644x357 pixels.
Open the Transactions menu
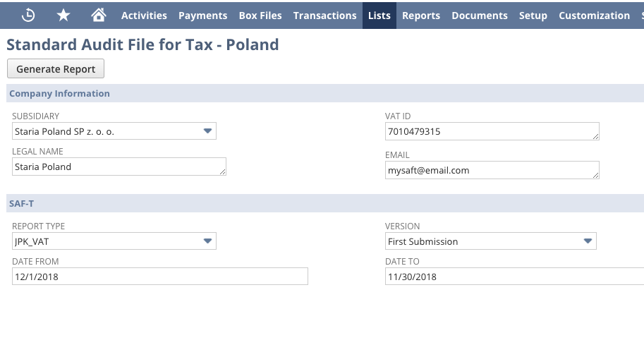tap(325, 16)
